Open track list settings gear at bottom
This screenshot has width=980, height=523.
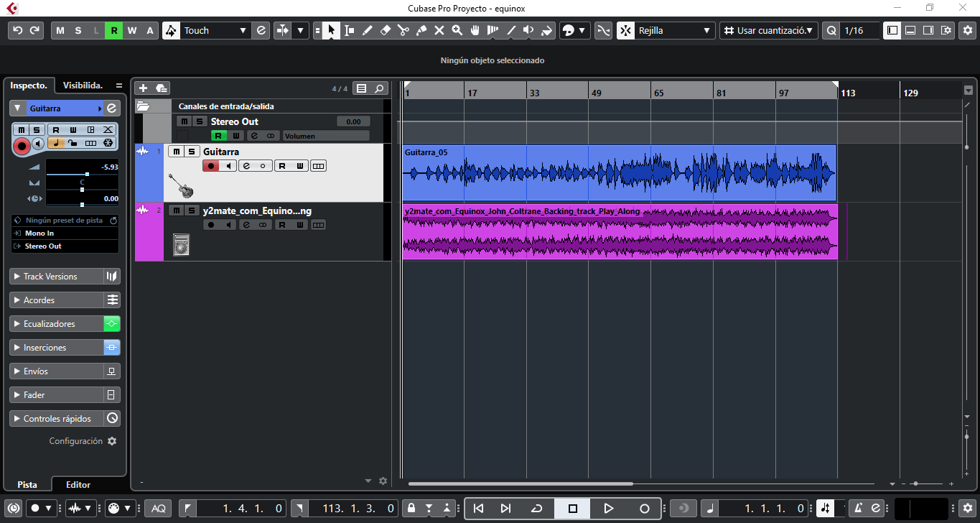pos(383,481)
